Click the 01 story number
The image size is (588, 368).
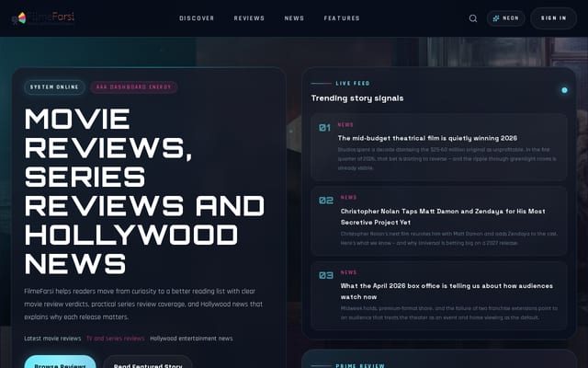coord(324,128)
